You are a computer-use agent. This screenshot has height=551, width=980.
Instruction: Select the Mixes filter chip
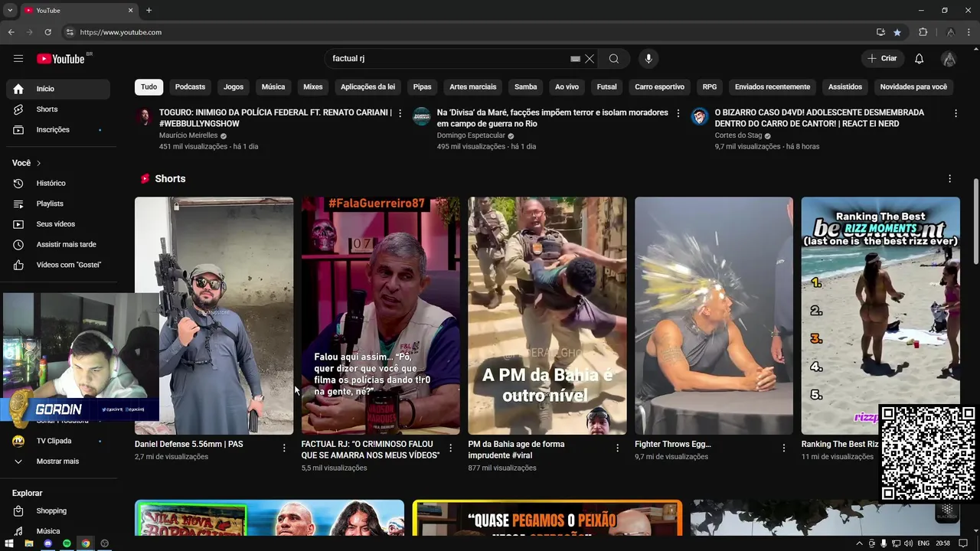pyautogui.click(x=313, y=87)
